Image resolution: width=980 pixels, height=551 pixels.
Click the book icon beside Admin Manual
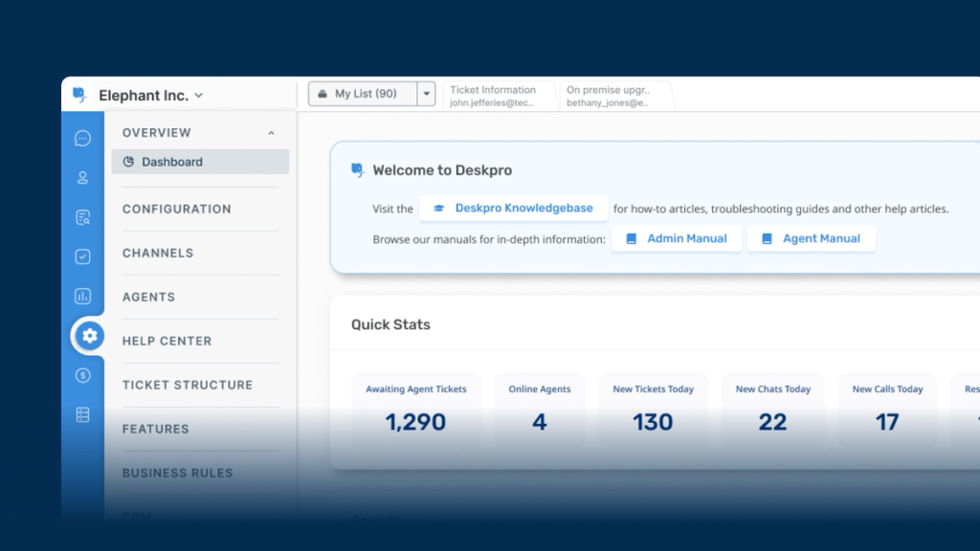coord(632,238)
